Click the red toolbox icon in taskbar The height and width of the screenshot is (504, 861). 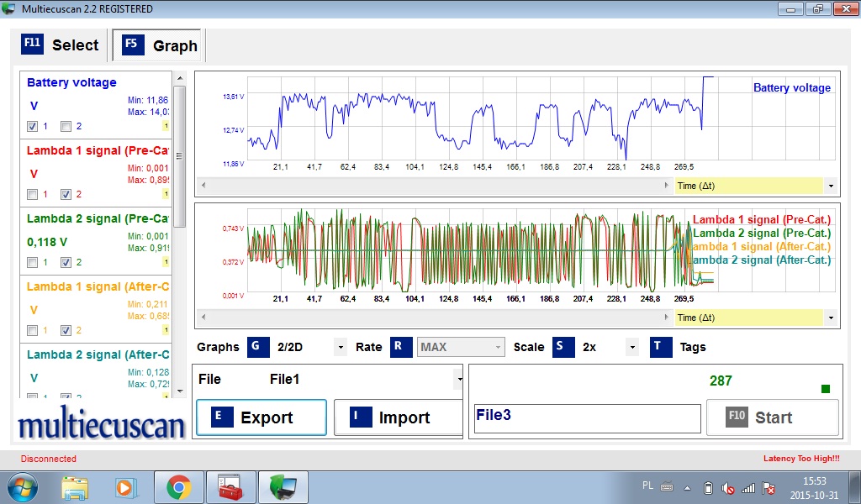pos(230,487)
